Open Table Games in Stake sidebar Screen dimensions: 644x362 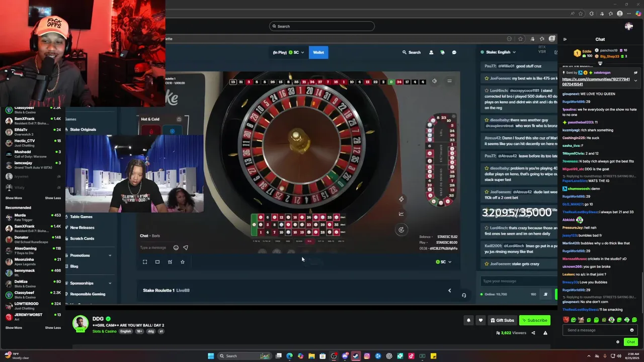coord(81,217)
